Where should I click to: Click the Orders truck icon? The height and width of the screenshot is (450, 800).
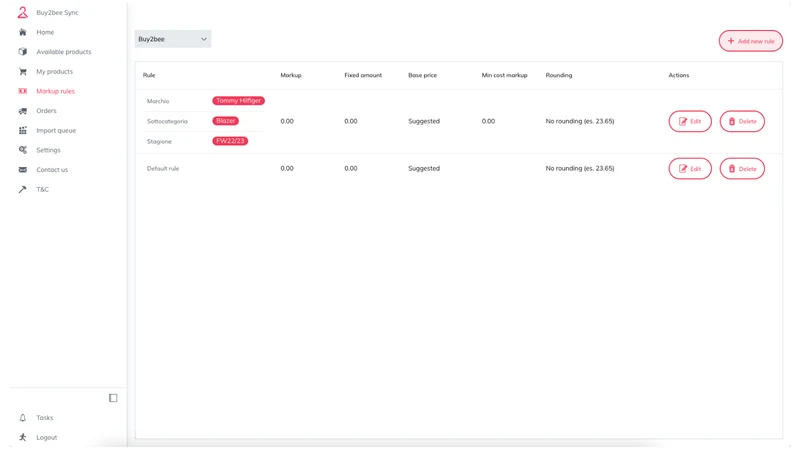(x=22, y=111)
